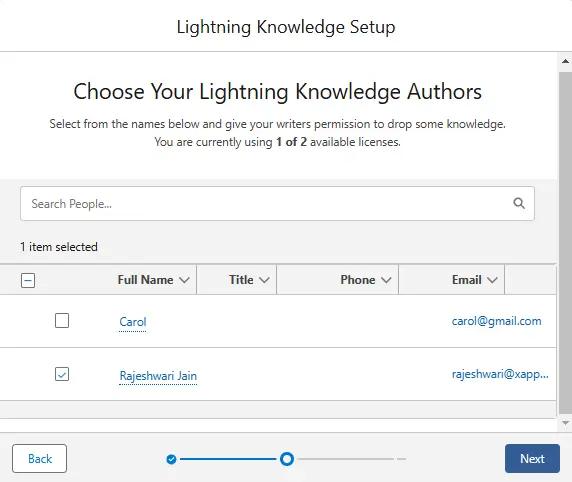Image resolution: width=572 pixels, height=482 pixels.
Task: Toggle the select-all header checkbox
Action: pos(28,281)
